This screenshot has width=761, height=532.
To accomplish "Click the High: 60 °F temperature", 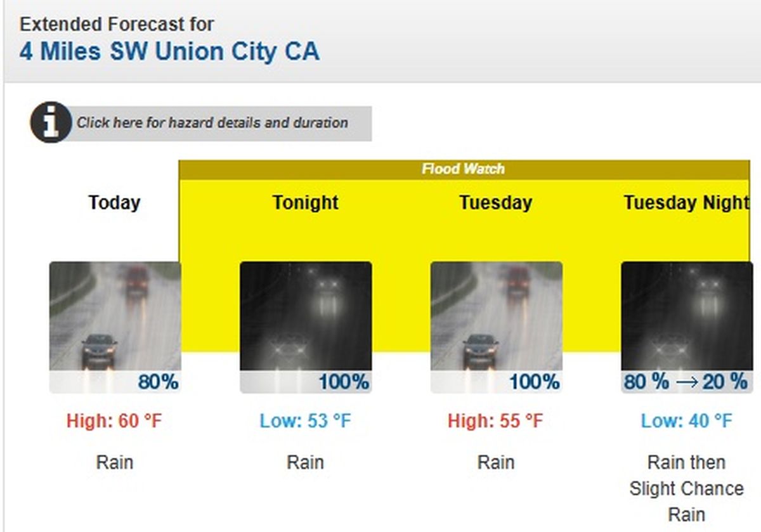I will click(115, 421).
